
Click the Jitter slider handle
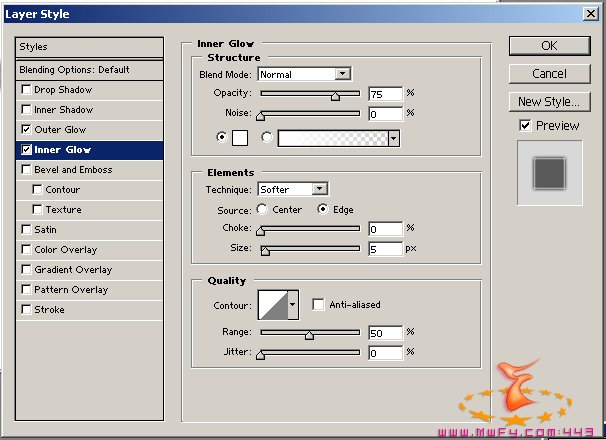click(x=260, y=355)
